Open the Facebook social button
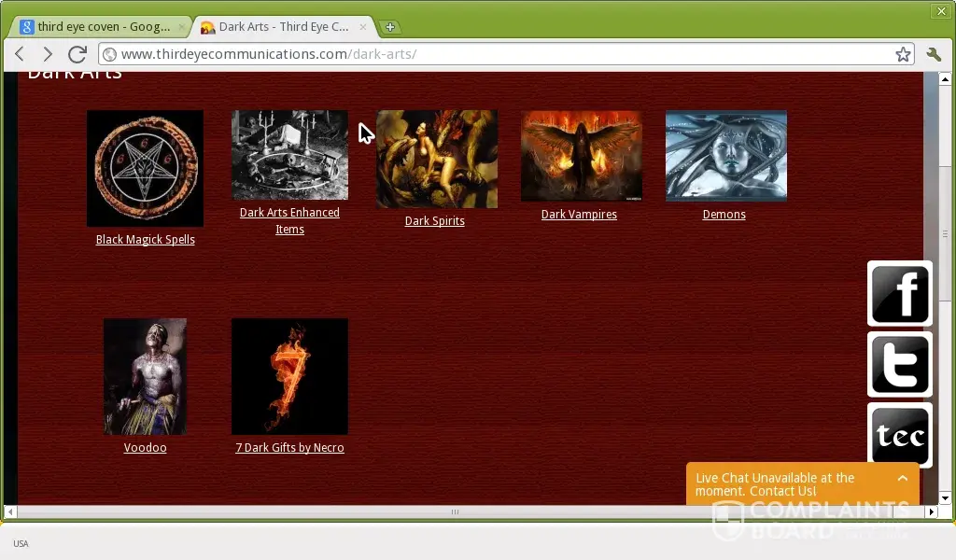The width and height of the screenshot is (956, 560). pos(900,294)
